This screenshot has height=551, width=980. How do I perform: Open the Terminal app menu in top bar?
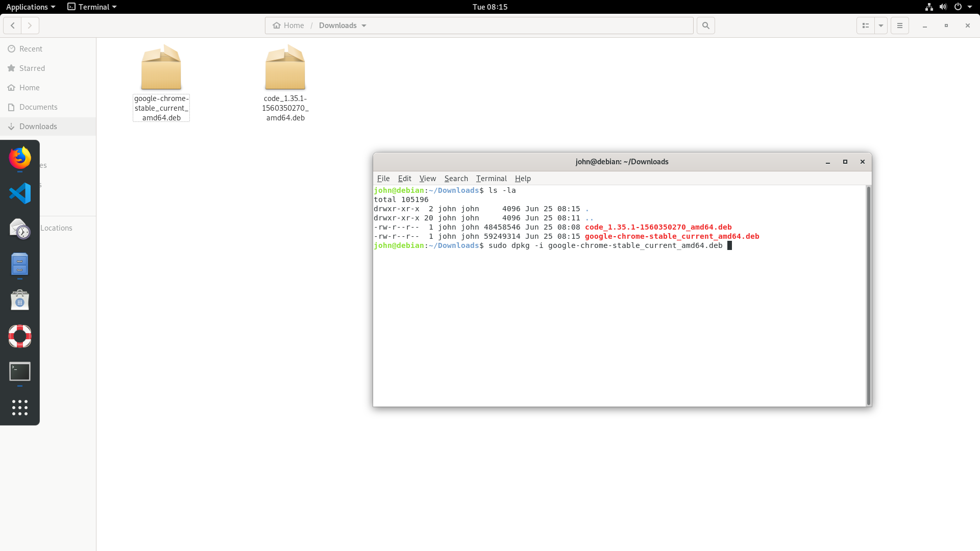(92, 7)
